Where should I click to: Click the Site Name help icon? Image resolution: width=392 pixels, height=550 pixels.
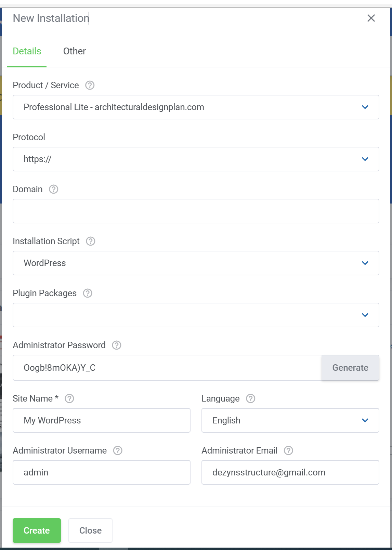69,398
